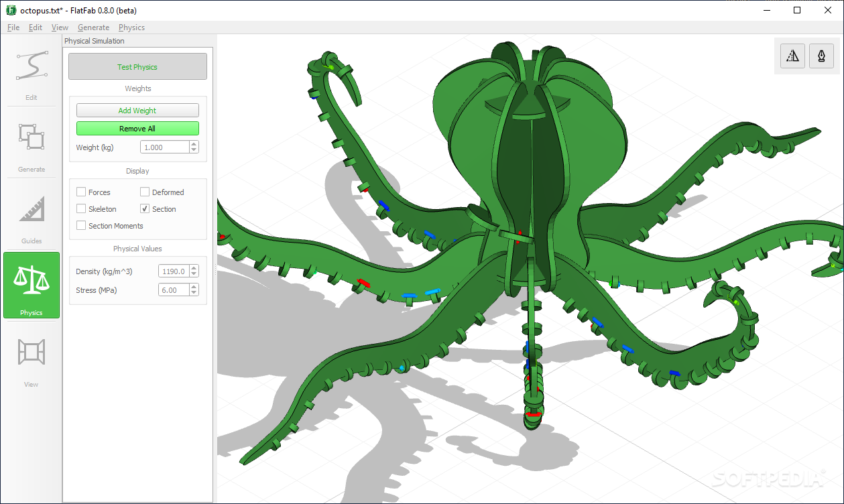844x504 pixels.
Task: Increase Density value with up arrow
Action: pyautogui.click(x=194, y=268)
